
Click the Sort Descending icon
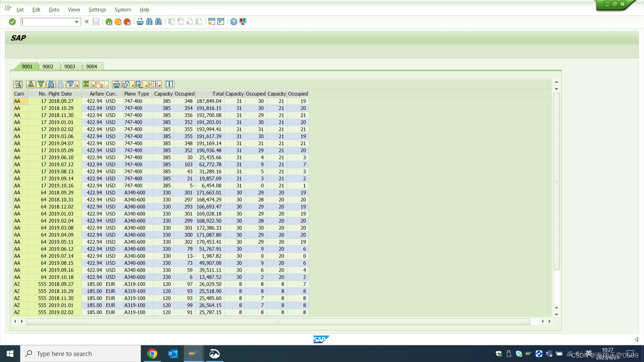[40, 84]
